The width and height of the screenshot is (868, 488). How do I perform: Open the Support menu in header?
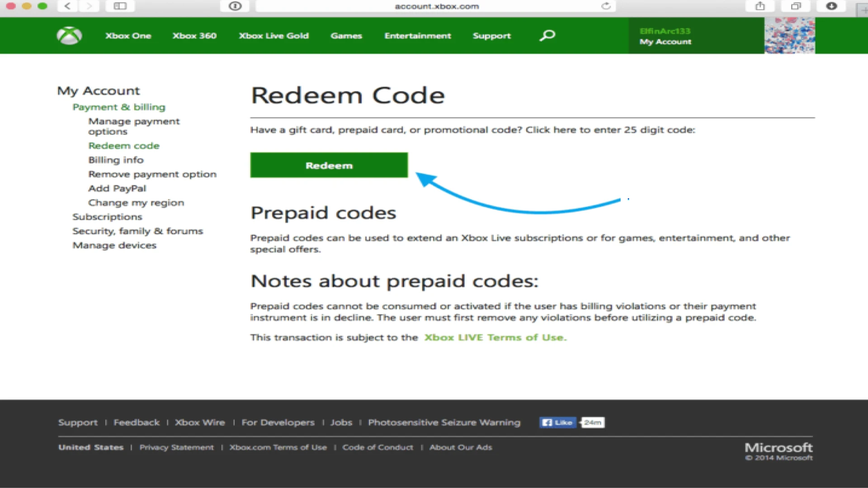pos(492,36)
